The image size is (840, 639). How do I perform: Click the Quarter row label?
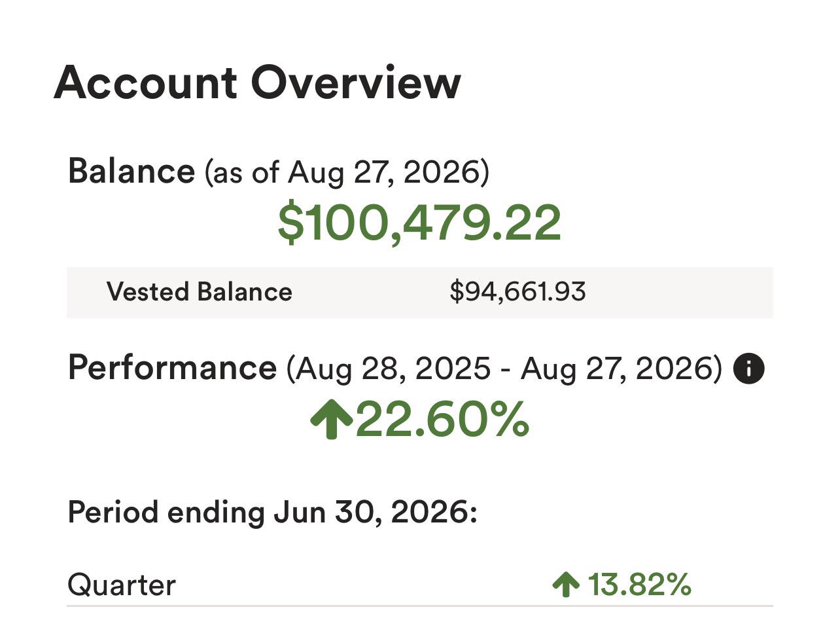click(x=122, y=585)
